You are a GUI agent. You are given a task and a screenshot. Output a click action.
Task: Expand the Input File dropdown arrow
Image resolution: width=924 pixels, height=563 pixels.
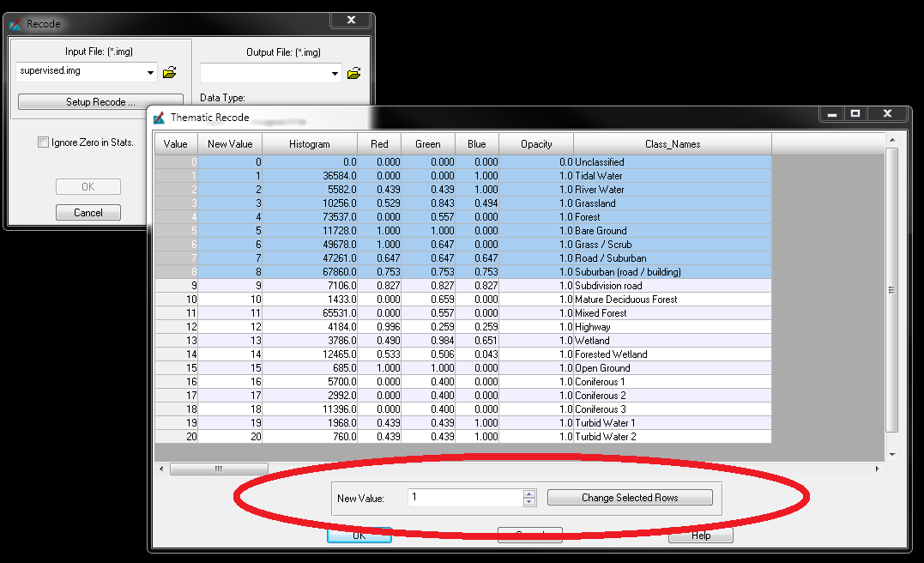point(150,72)
